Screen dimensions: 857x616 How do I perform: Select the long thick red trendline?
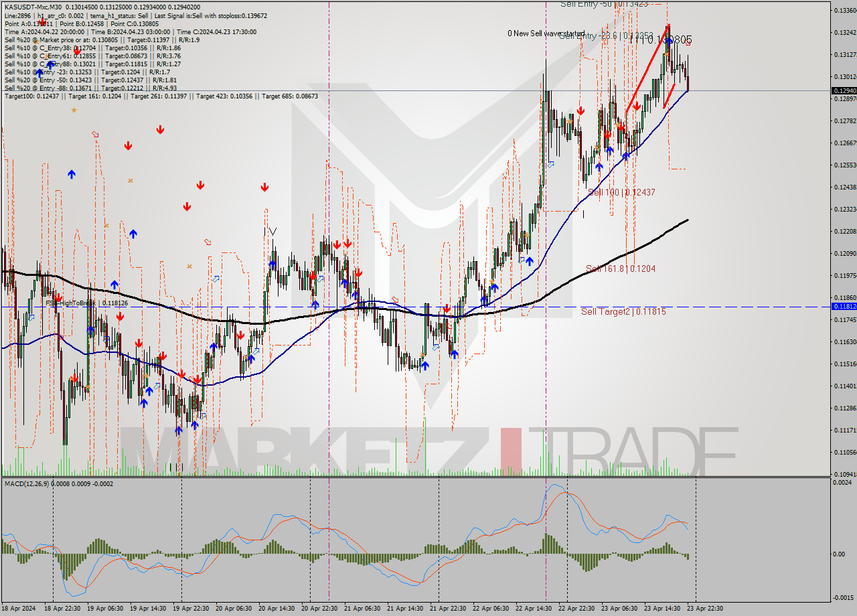pos(647,69)
